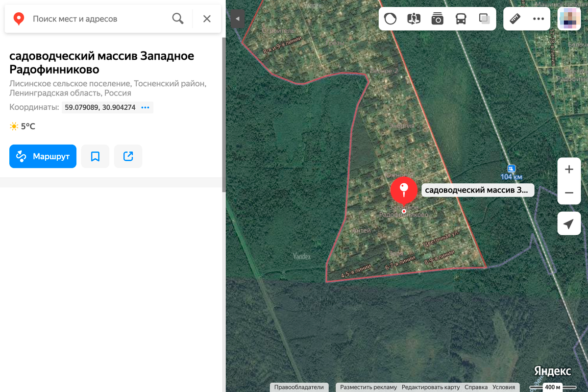
Task: Open the Условия link
Action: pyautogui.click(x=504, y=387)
